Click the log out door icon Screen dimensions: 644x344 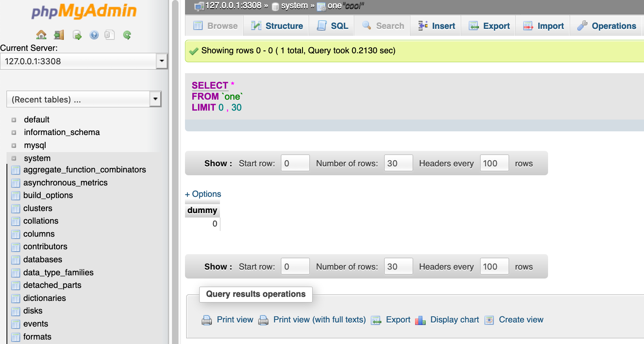pyautogui.click(x=59, y=35)
